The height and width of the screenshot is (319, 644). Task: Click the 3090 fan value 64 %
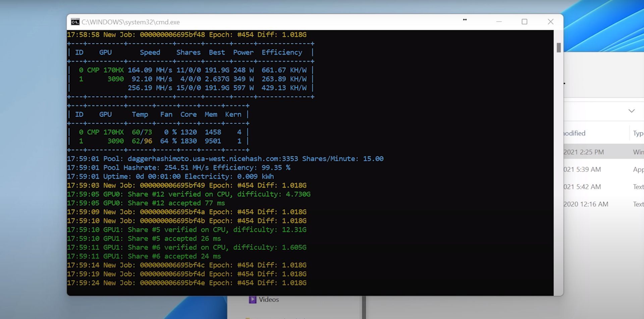point(168,141)
